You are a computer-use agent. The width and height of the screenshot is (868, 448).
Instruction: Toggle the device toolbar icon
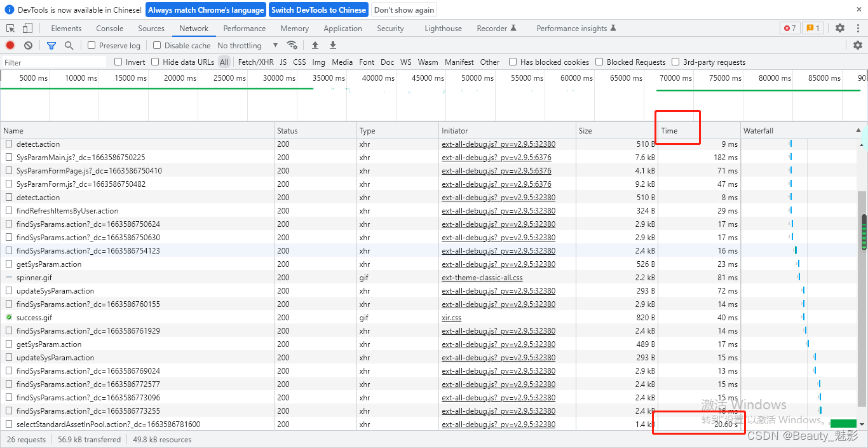click(x=27, y=29)
